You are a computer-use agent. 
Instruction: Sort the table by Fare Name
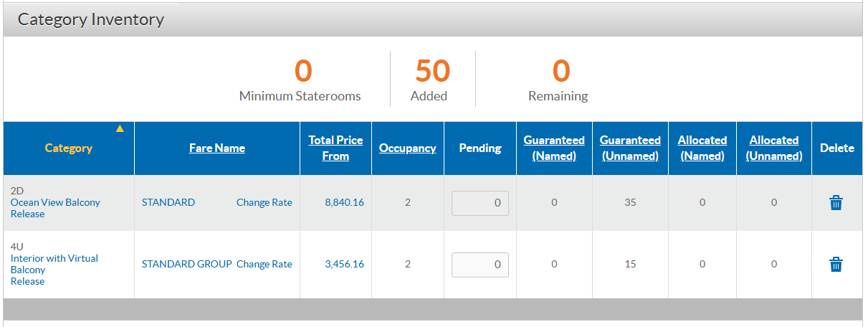tap(217, 148)
